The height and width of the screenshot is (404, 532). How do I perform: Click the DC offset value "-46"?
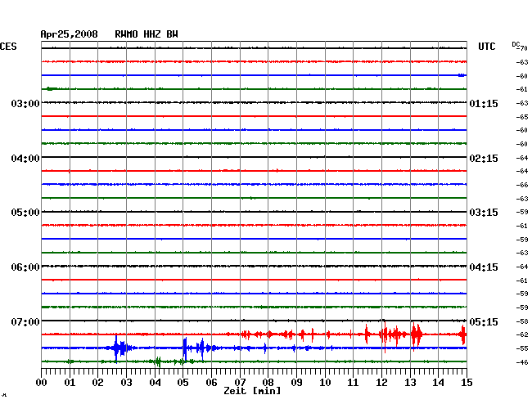[x=522, y=362]
